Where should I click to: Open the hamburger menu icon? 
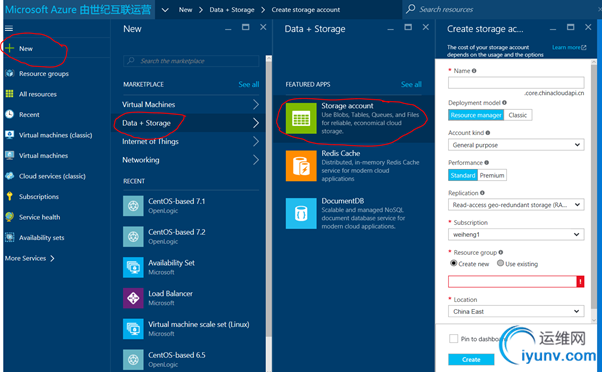tap(9, 28)
